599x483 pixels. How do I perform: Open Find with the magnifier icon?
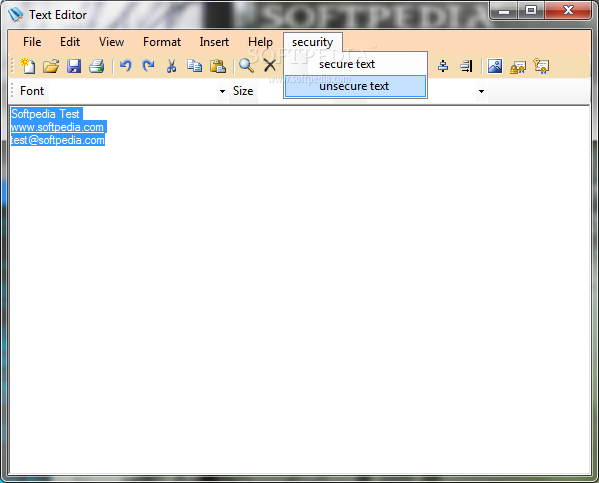tap(246, 66)
